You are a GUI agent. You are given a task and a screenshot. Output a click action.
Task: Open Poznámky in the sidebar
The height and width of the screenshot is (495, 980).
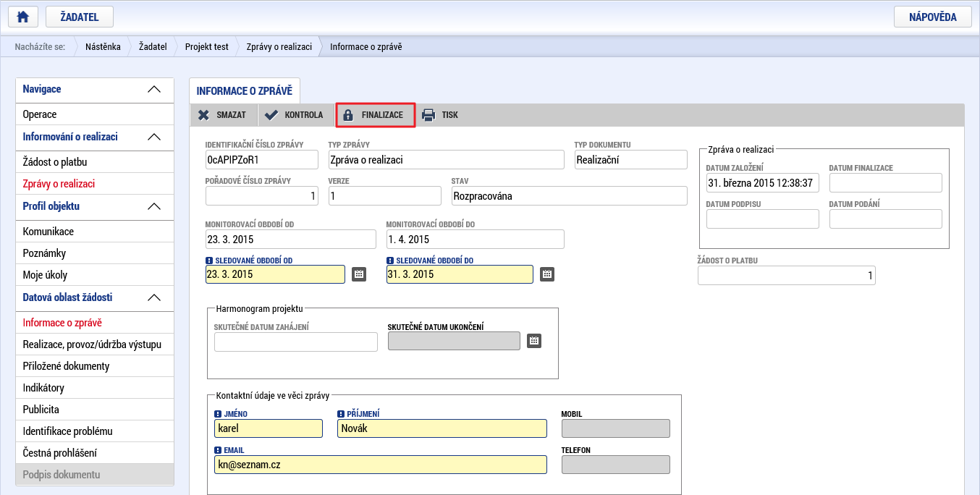point(95,253)
